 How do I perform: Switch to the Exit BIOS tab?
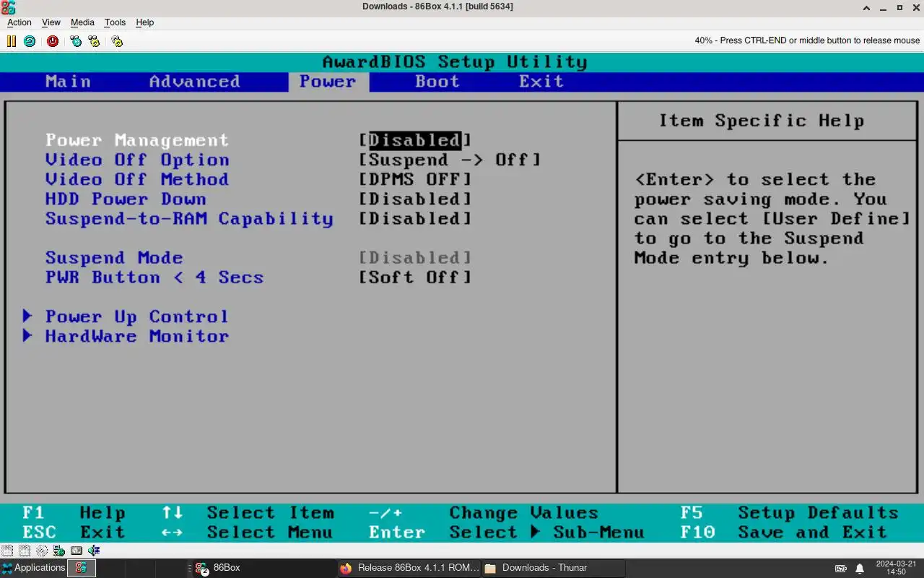541,82
